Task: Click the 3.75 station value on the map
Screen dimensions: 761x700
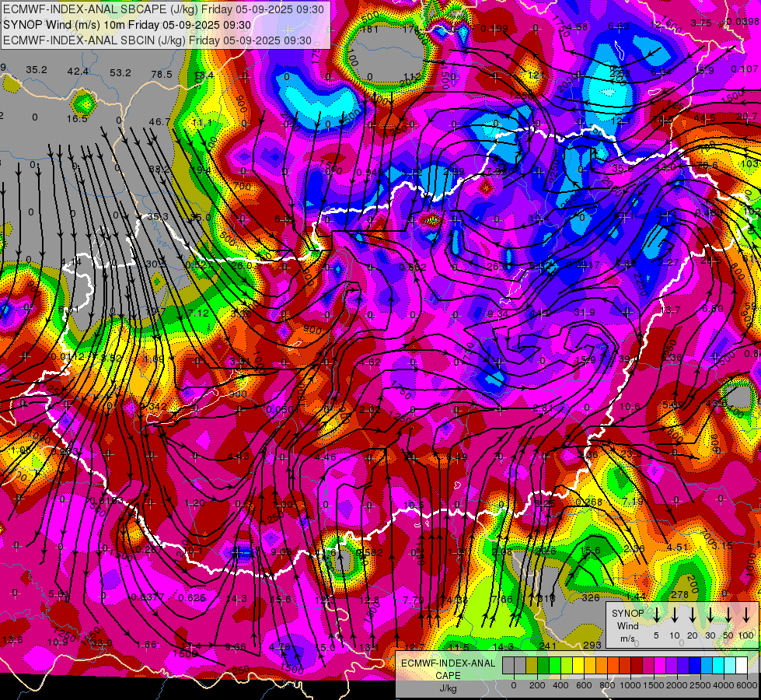Action: [701, 23]
